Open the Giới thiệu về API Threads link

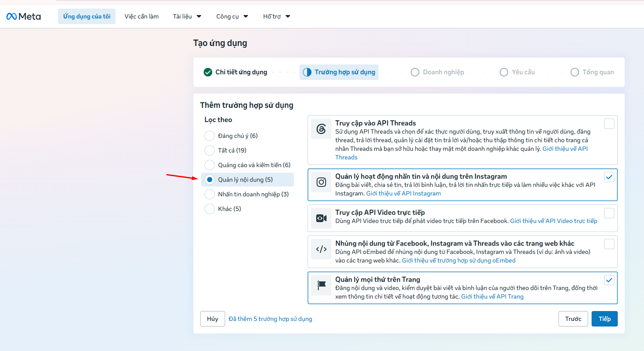(565, 149)
